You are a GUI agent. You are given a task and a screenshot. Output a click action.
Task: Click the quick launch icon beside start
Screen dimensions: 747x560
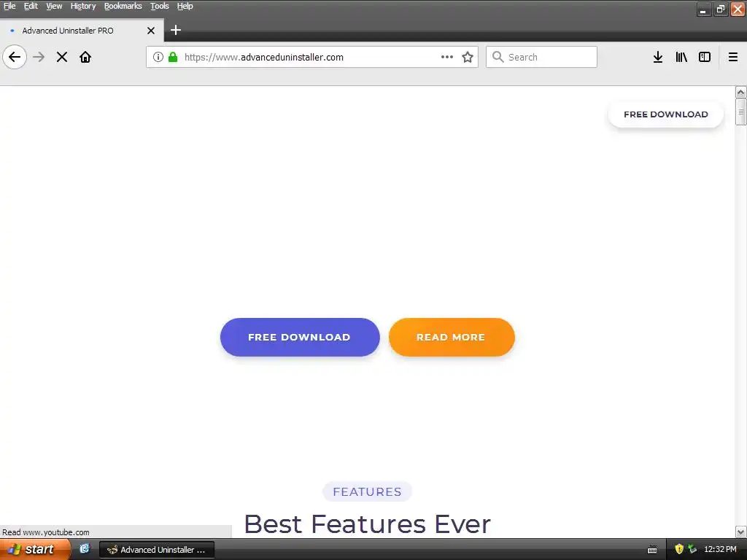click(x=85, y=549)
